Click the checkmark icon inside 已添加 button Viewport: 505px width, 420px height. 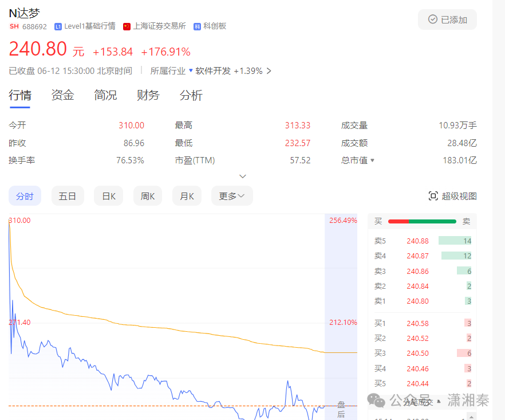click(433, 19)
